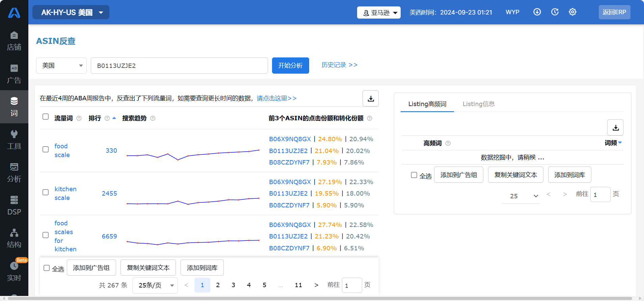
Task: Click 返回ERP button
Action: coord(614,12)
